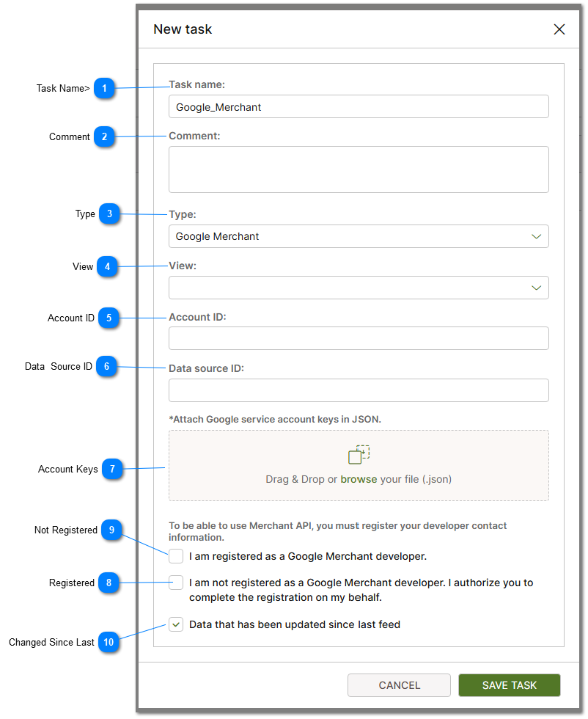Check 'I am registered as a Google Merchant developer'

pyautogui.click(x=176, y=556)
